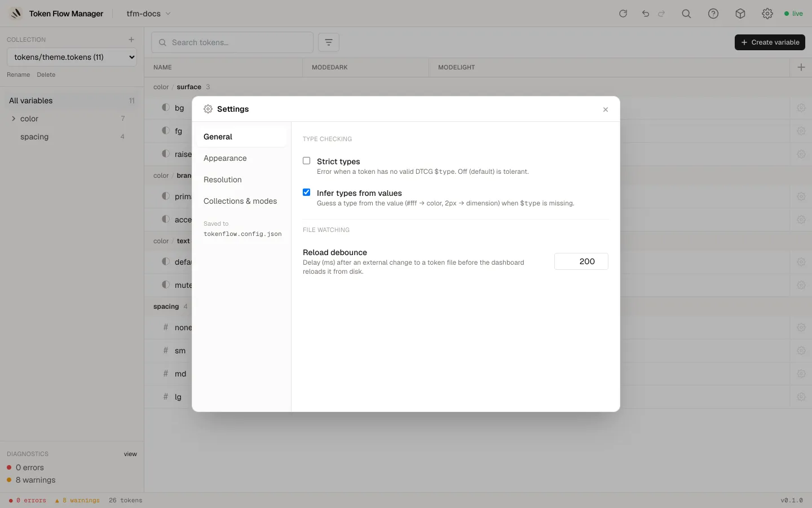This screenshot has height=508, width=812.
Task: Close the Settings dialog
Action: 606,110
